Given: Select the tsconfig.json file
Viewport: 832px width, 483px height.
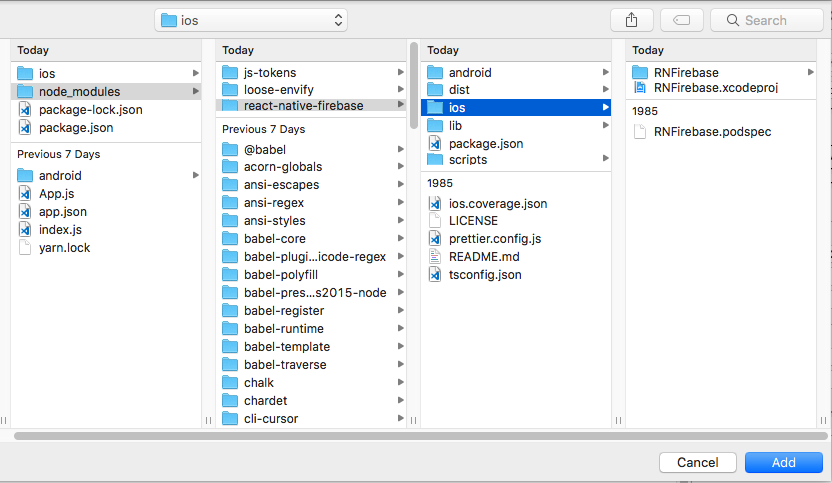Looking at the screenshot, I should coord(516,275).
